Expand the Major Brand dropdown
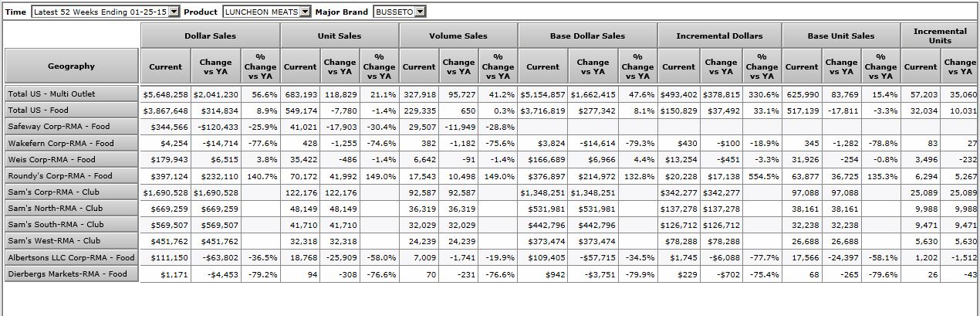 [419, 12]
